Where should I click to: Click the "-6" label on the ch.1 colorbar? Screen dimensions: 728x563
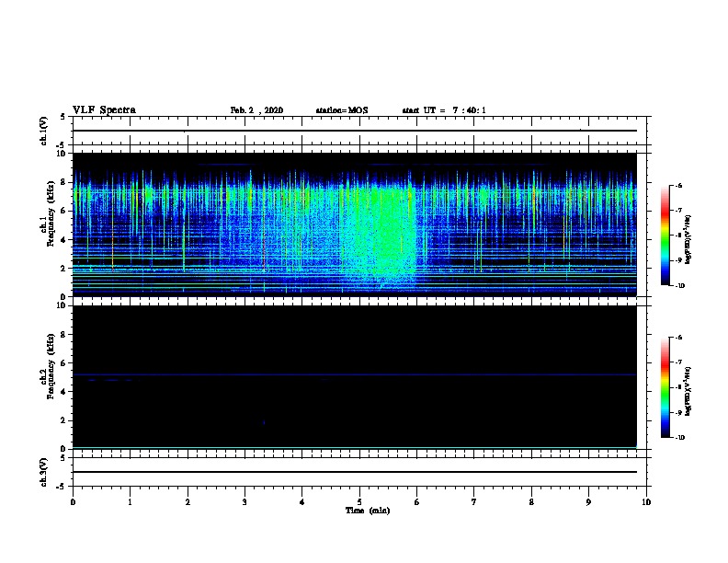678,185
